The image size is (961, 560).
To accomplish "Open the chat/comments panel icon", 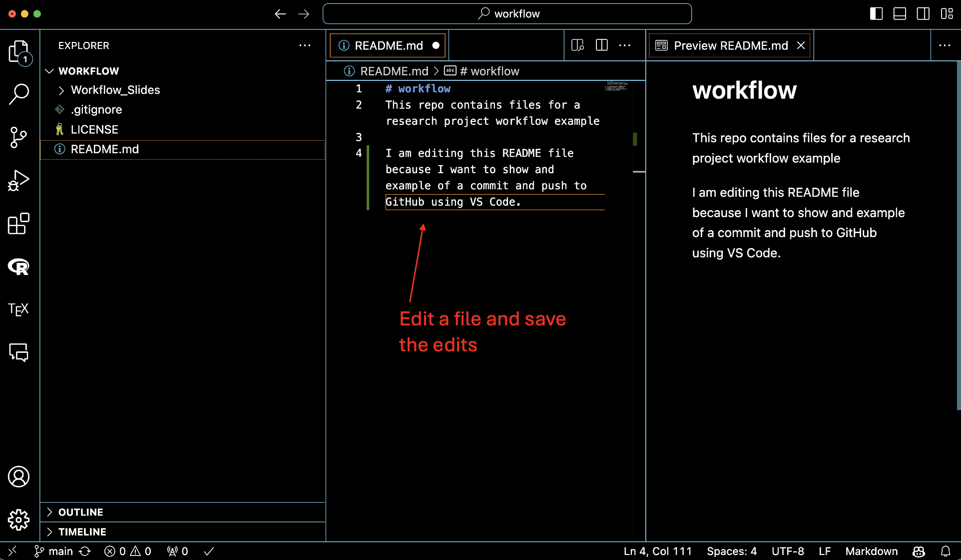I will pyautogui.click(x=19, y=352).
